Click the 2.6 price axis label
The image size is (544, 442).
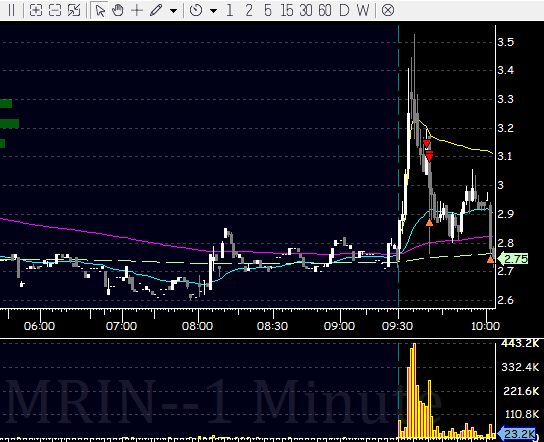[x=505, y=300]
